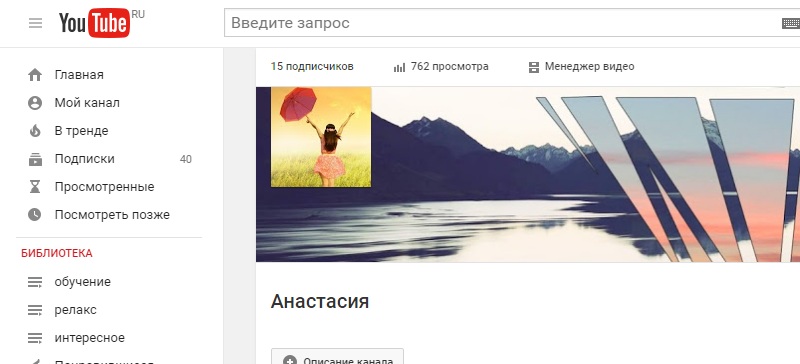This screenshot has width=800, height=364.
Task: Click the релакс playlist icon
Action: [35, 310]
